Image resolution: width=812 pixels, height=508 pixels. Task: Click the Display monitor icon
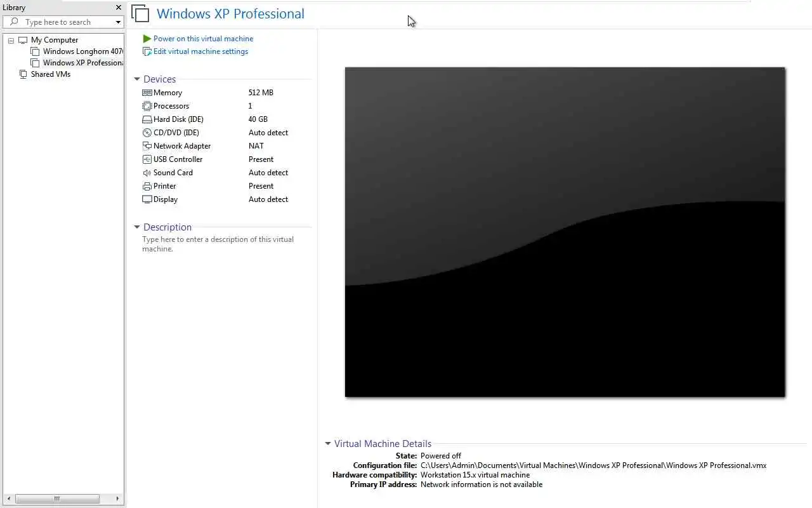click(x=147, y=199)
